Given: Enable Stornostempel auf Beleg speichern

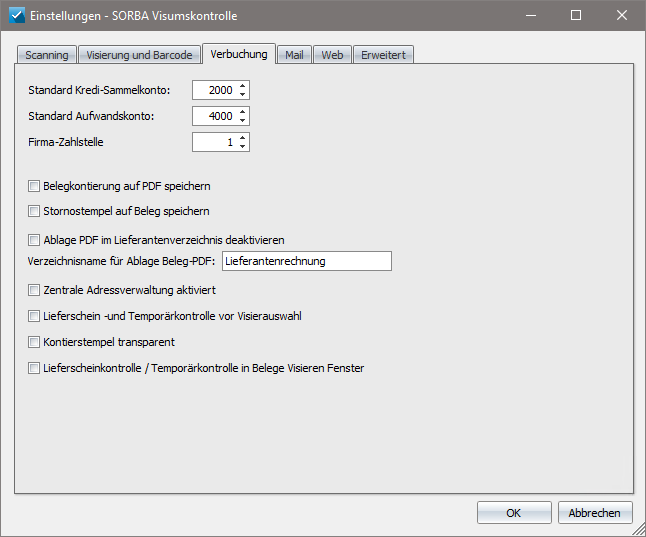Looking at the screenshot, I should pyautogui.click(x=34, y=211).
